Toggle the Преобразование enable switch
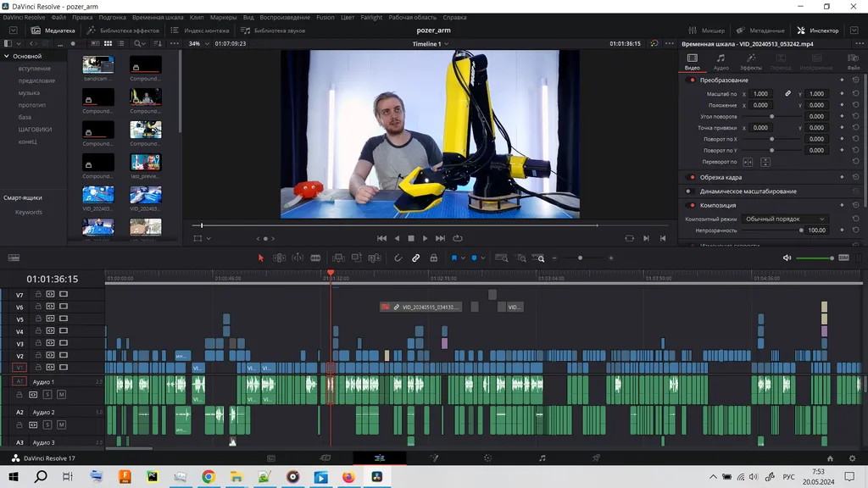The image size is (868, 488). pyautogui.click(x=691, y=80)
